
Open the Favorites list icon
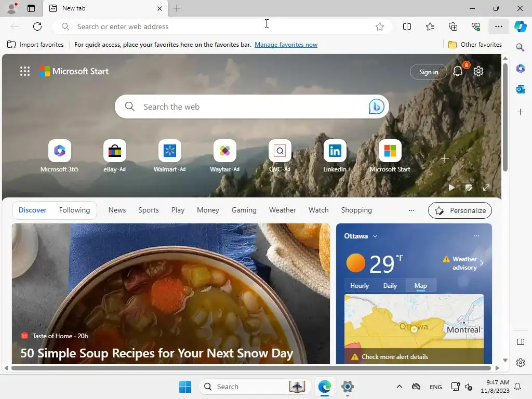[x=430, y=26]
